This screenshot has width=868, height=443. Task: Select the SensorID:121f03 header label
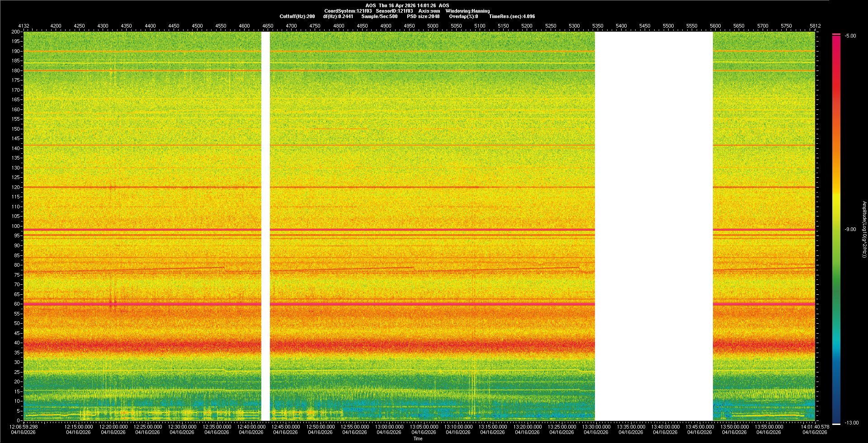pyautogui.click(x=394, y=11)
